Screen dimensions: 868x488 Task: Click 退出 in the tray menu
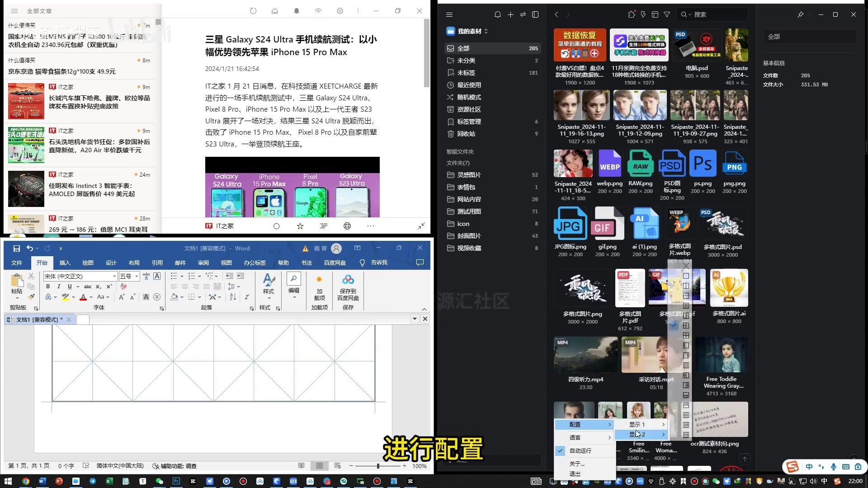tap(575, 474)
